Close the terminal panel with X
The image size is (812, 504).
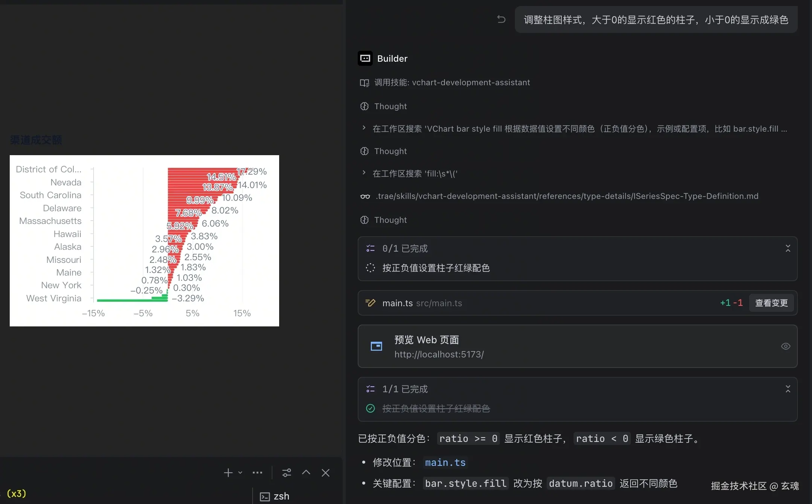coord(326,473)
